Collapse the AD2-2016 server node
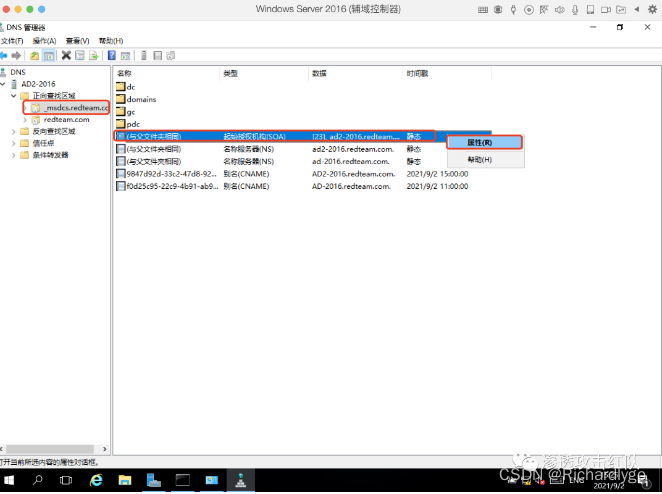The width and height of the screenshot is (662, 494). click(3, 84)
